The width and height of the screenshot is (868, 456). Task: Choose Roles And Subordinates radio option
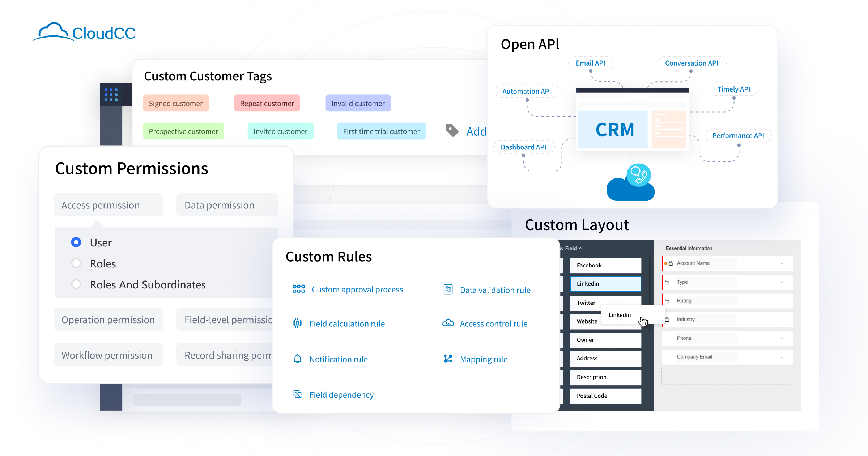(76, 284)
